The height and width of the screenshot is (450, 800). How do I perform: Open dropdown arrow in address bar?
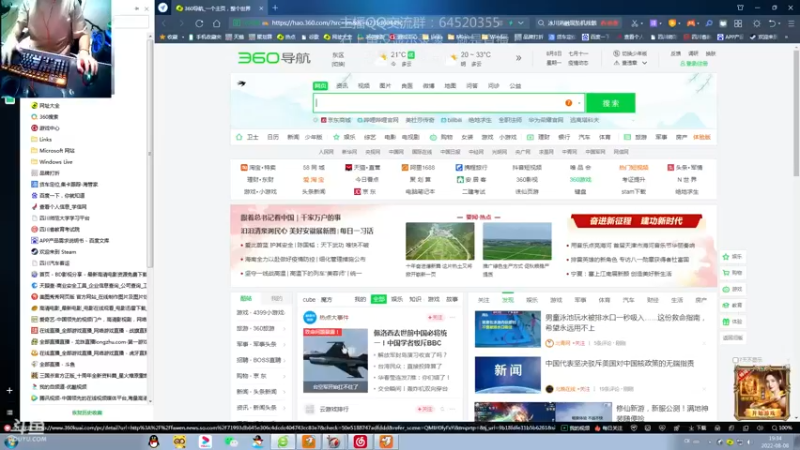(x=520, y=23)
